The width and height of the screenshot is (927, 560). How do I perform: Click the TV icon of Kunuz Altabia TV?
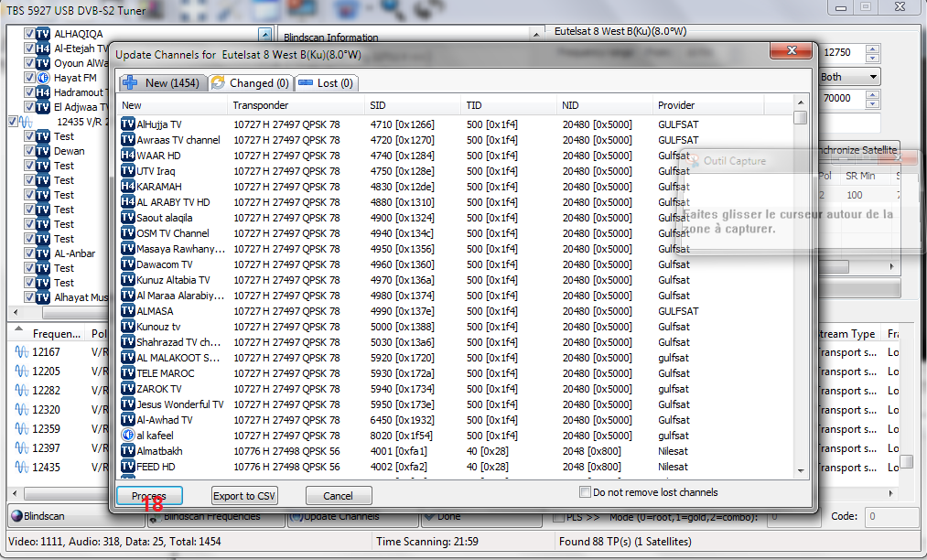(128, 279)
